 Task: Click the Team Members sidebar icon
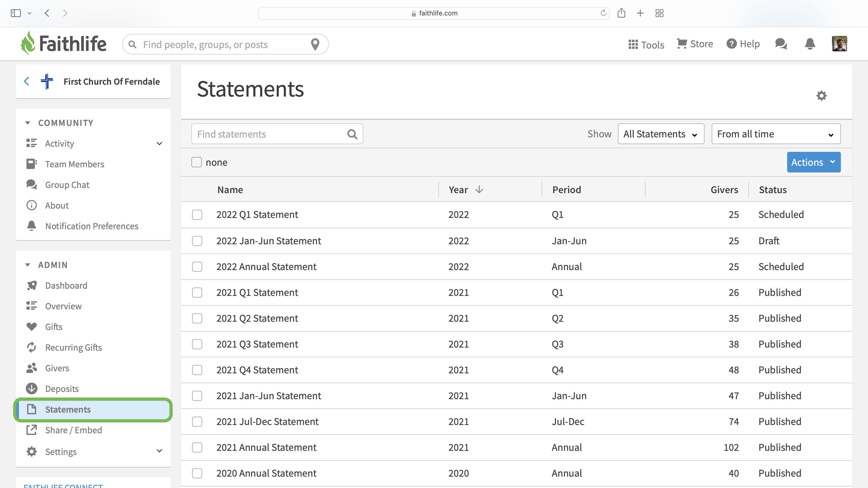[31, 164]
